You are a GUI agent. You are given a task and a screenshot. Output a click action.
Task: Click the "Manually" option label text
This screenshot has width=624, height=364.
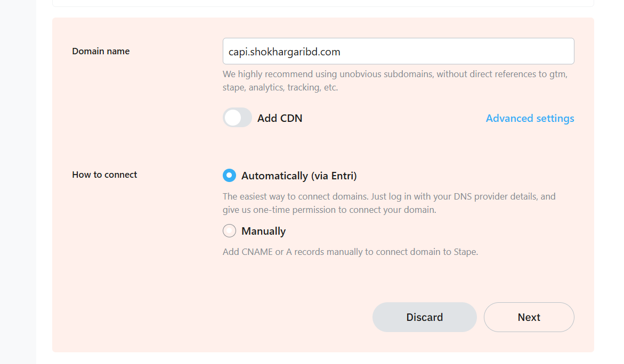[x=263, y=231]
